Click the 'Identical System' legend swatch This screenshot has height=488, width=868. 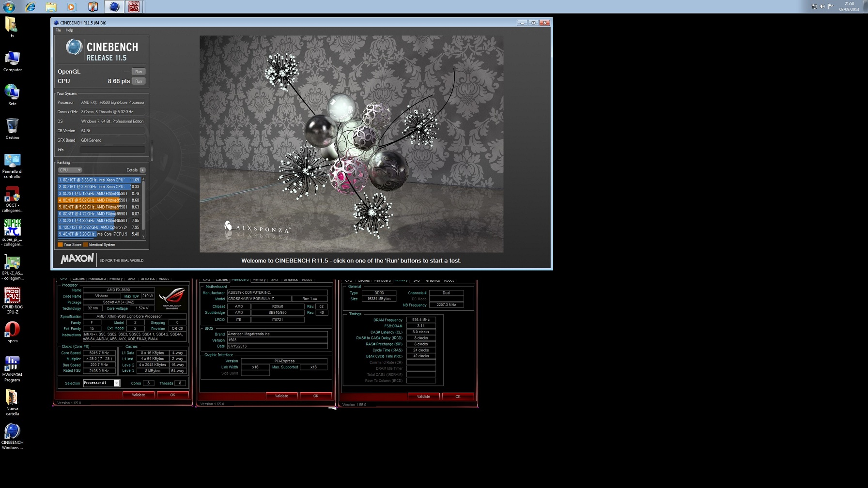(86, 244)
